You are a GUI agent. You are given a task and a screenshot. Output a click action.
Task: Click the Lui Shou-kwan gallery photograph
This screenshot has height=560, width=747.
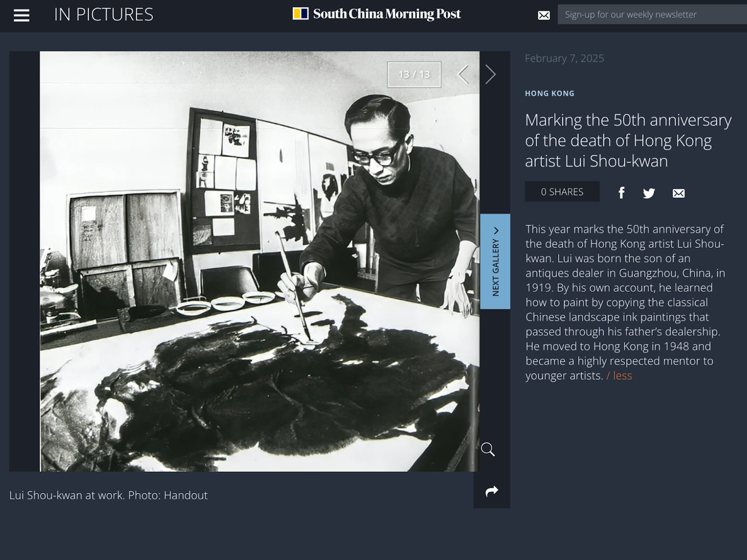point(260,261)
